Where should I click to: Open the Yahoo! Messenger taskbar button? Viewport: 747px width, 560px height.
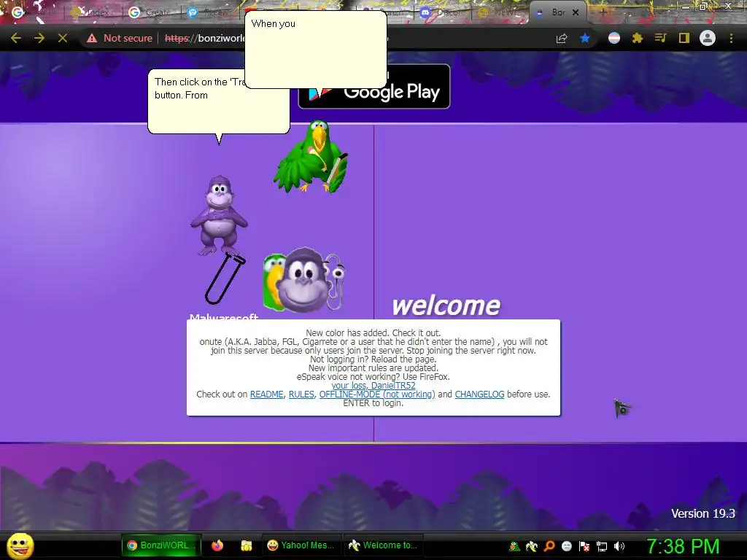coord(301,545)
